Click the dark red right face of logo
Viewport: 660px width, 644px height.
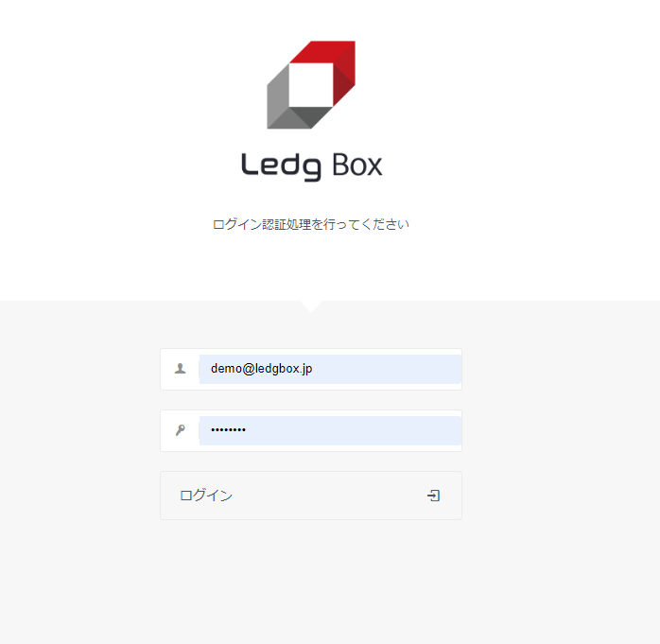coord(344,74)
